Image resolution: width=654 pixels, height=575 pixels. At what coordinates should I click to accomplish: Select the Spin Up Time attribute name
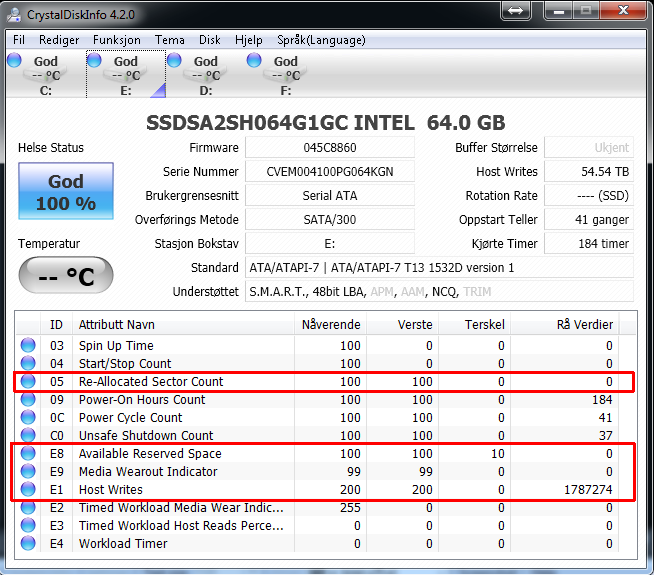point(116,346)
